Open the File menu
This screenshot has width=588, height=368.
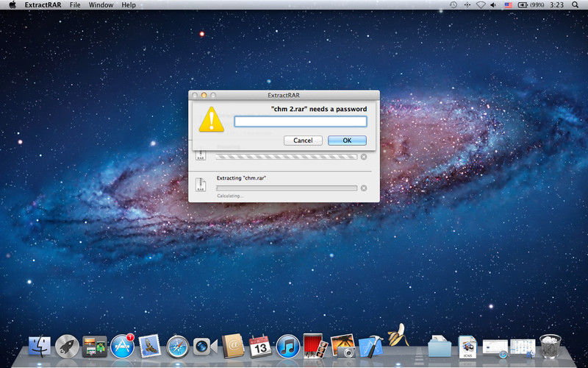point(75,5)
